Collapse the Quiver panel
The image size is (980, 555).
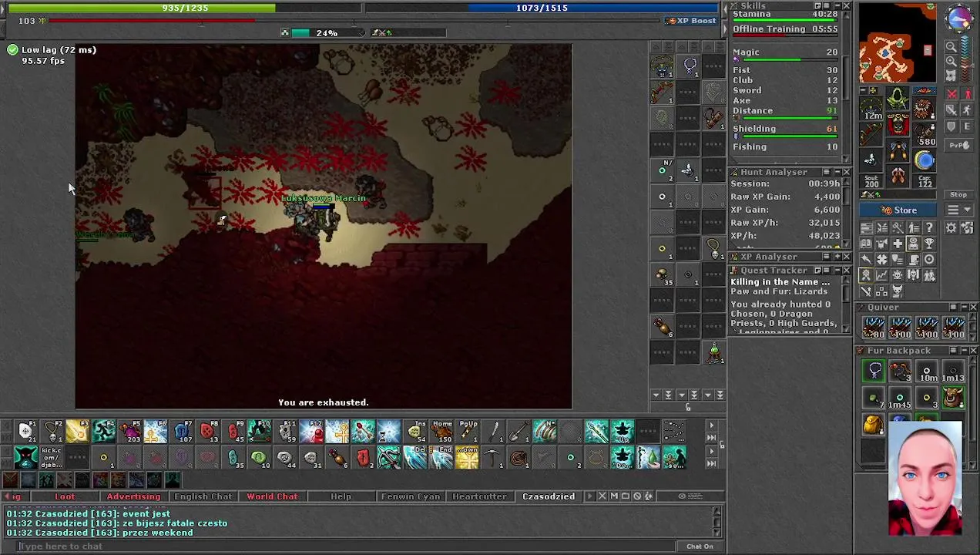963,308
